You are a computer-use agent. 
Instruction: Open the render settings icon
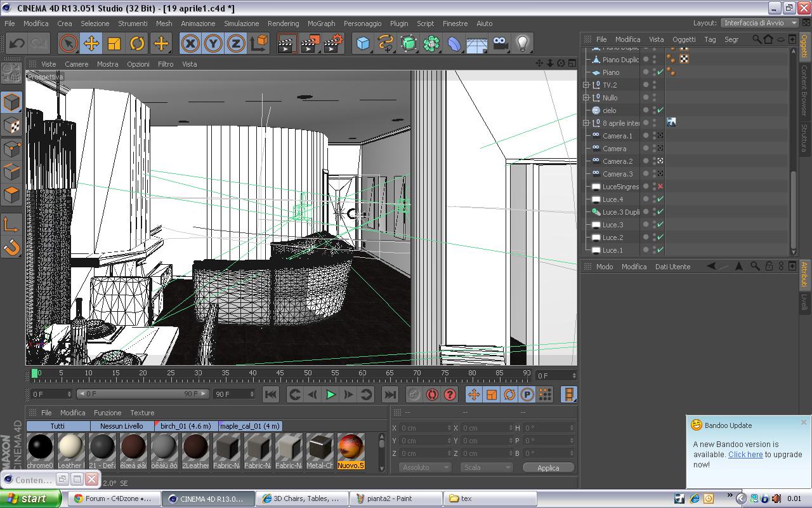[x=333, y=43]
